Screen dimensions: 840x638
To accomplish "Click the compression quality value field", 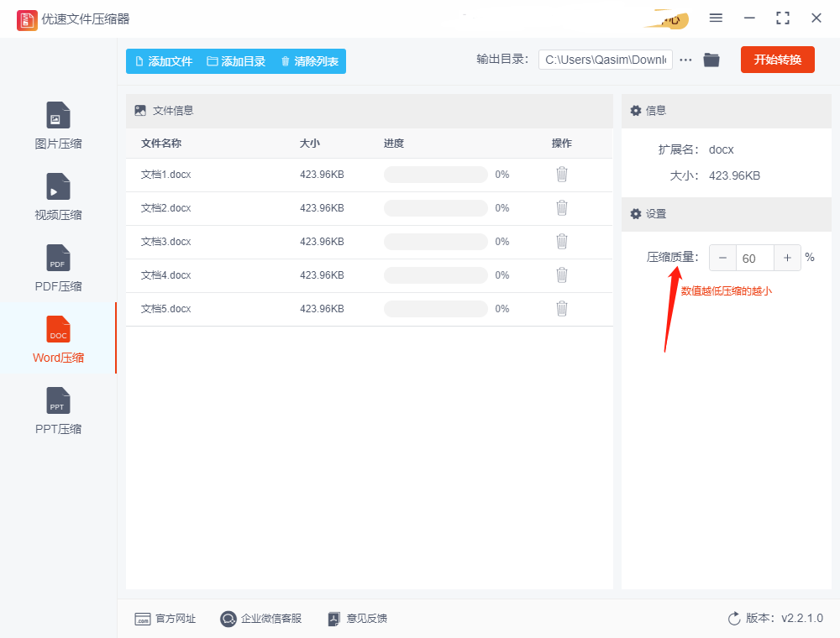I will coord(755,258).
